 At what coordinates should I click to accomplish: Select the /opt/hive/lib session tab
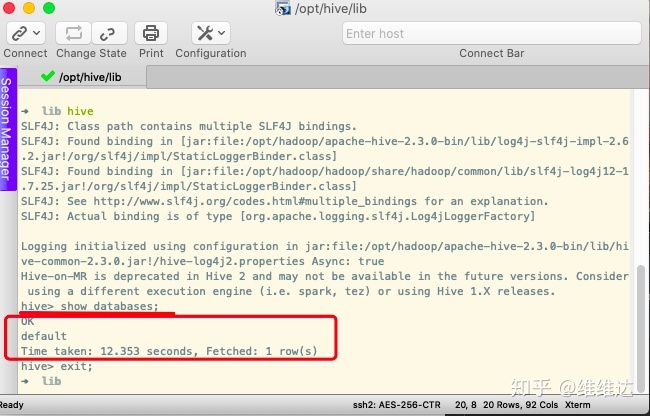82,77
